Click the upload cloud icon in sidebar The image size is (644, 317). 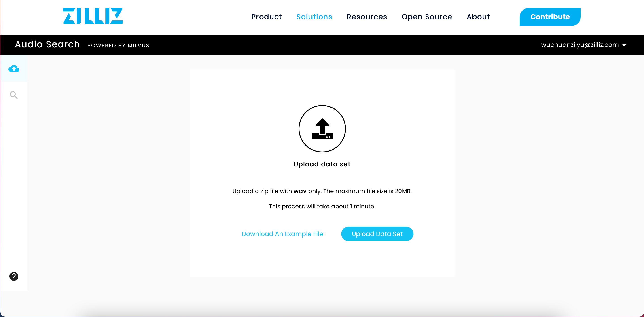coord(14,69)
